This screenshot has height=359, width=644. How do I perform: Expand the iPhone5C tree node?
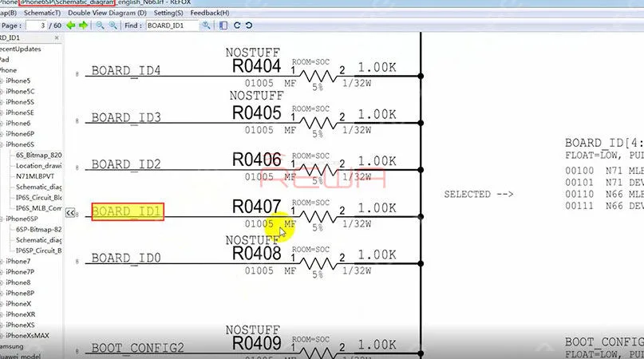2,92
